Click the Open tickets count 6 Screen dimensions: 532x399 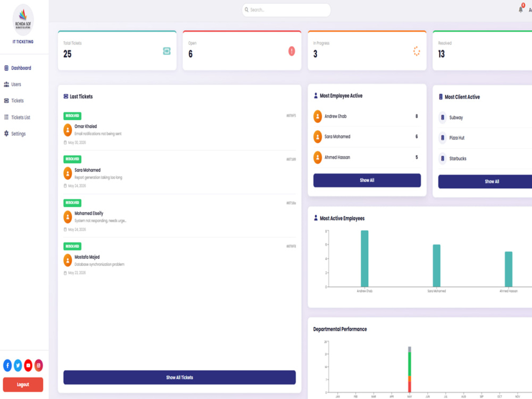(190, 54)
